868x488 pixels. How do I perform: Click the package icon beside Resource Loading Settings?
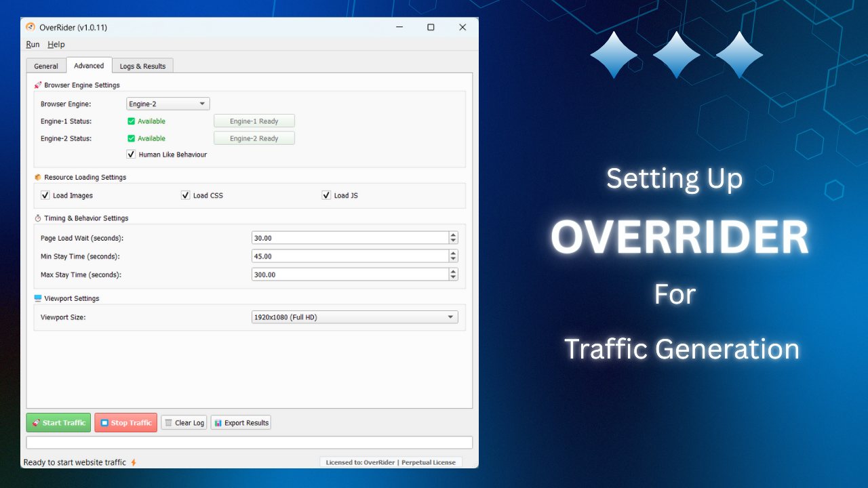tap(38, 178)
